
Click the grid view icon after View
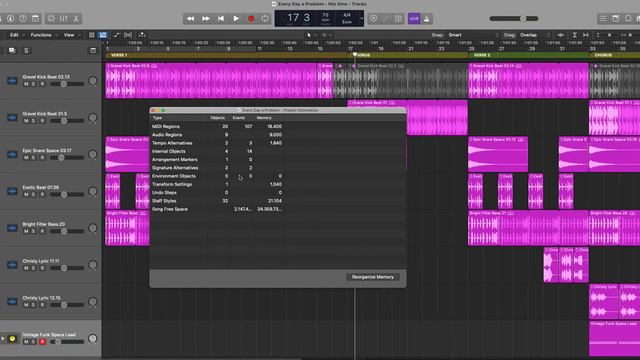click(x=92, y=35)
